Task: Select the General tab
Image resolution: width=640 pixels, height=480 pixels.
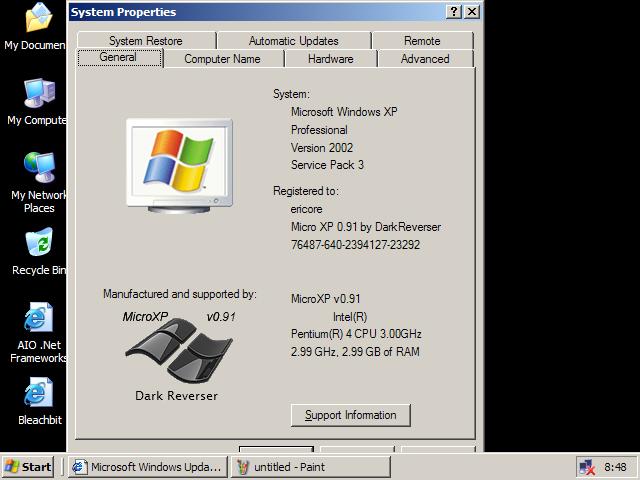Action: (119, 57)
